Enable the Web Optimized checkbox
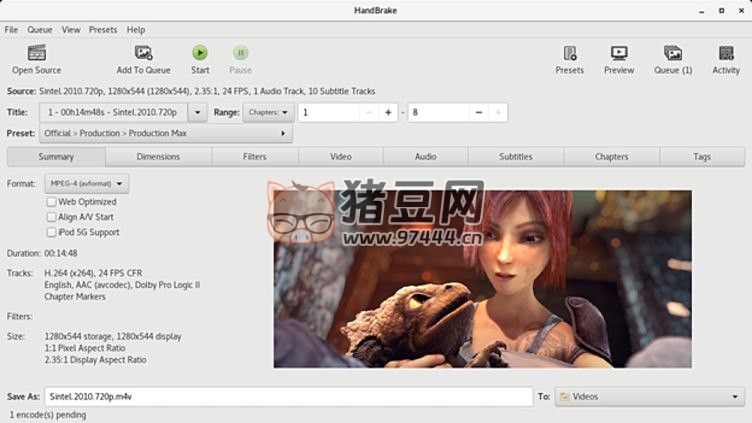This screenshot has height=423, width=752. [x=52, y=202]
